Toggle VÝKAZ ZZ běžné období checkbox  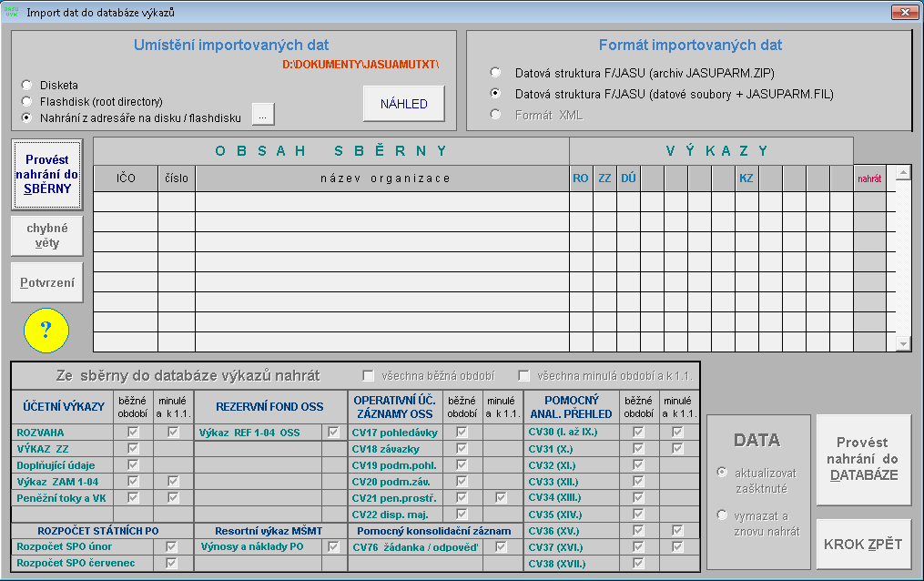(133, 448)
